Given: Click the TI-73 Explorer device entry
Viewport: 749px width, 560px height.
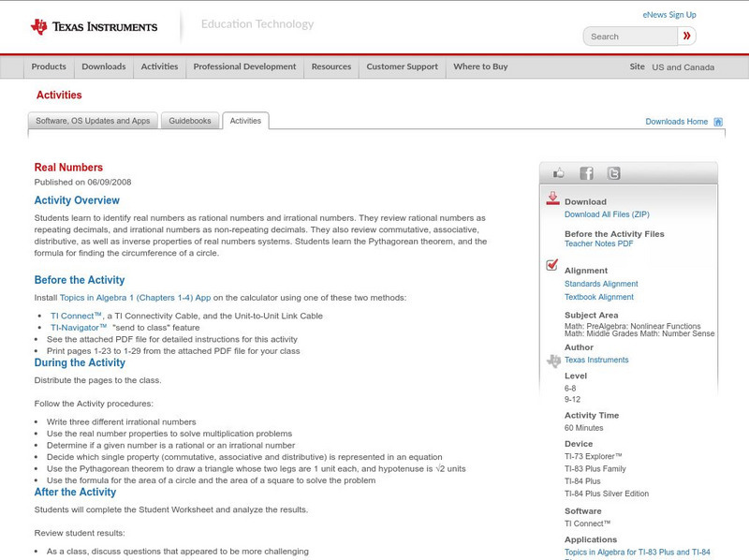Looking at the screenshot, I should [x=594, y=456].
